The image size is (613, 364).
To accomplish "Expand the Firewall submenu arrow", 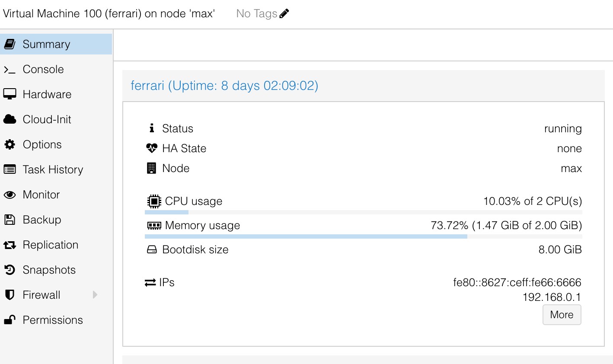I will pos(95,295).
